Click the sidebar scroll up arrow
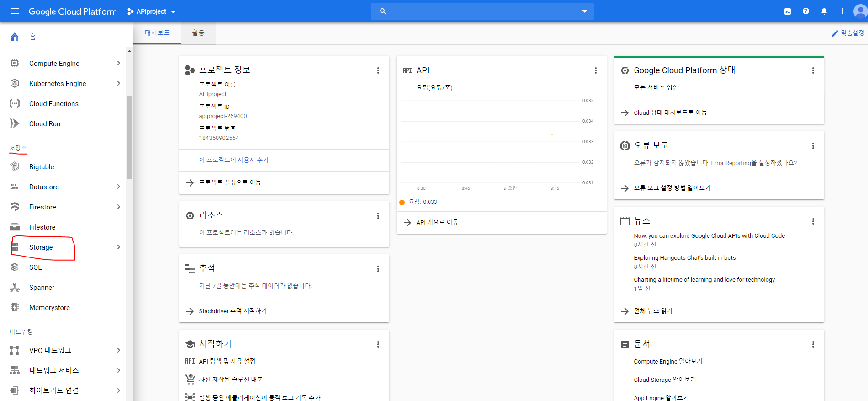 click(130, 51)
